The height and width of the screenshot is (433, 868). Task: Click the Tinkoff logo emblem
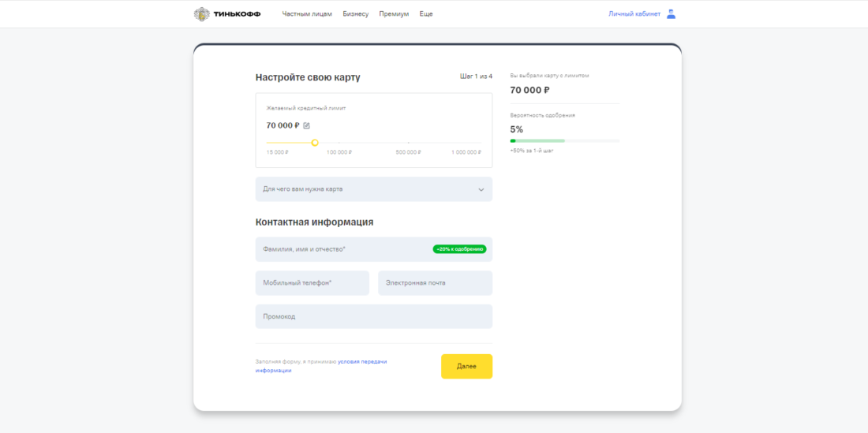(x=202, y=14)
